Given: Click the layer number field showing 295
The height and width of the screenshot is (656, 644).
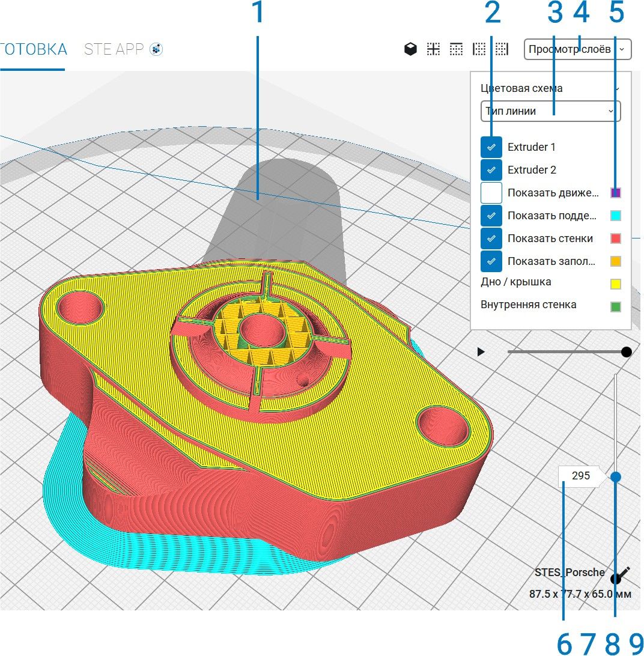Looking at the screenshot, I should (x=581, y=476).
